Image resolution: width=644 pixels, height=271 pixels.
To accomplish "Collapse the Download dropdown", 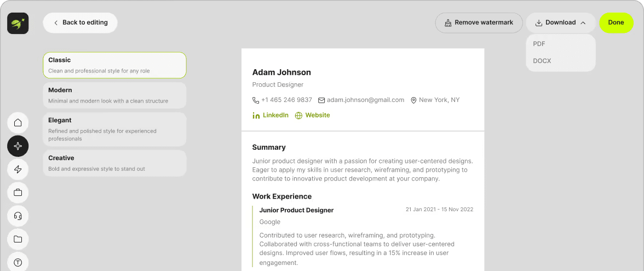I will click(x=561, y=22).
